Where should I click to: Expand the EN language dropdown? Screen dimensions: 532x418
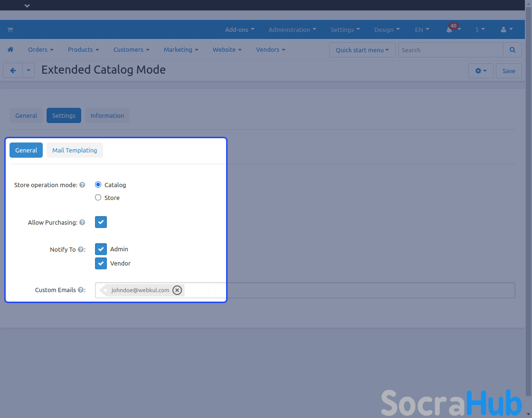[422, 29]
